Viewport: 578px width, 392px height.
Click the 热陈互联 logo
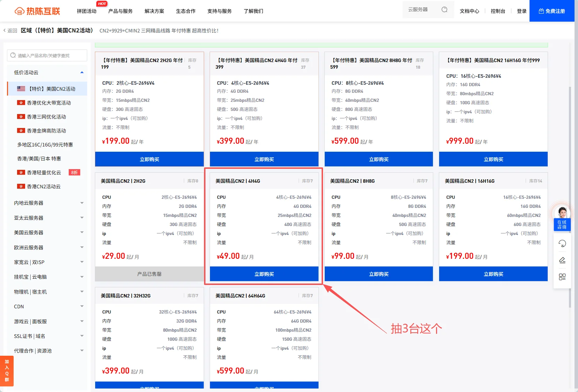tap(37, 11)
